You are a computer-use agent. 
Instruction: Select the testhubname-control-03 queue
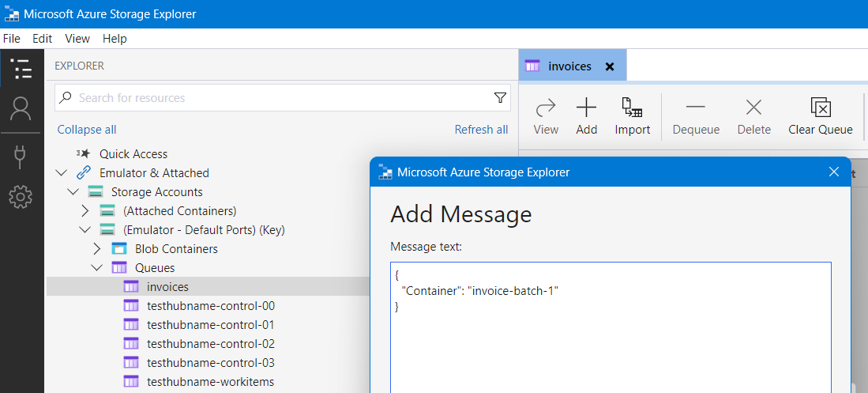(x=211, y=363)
